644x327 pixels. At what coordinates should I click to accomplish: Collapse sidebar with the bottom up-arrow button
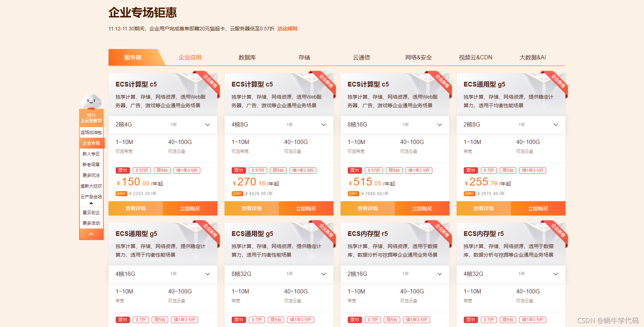point(91,234)
